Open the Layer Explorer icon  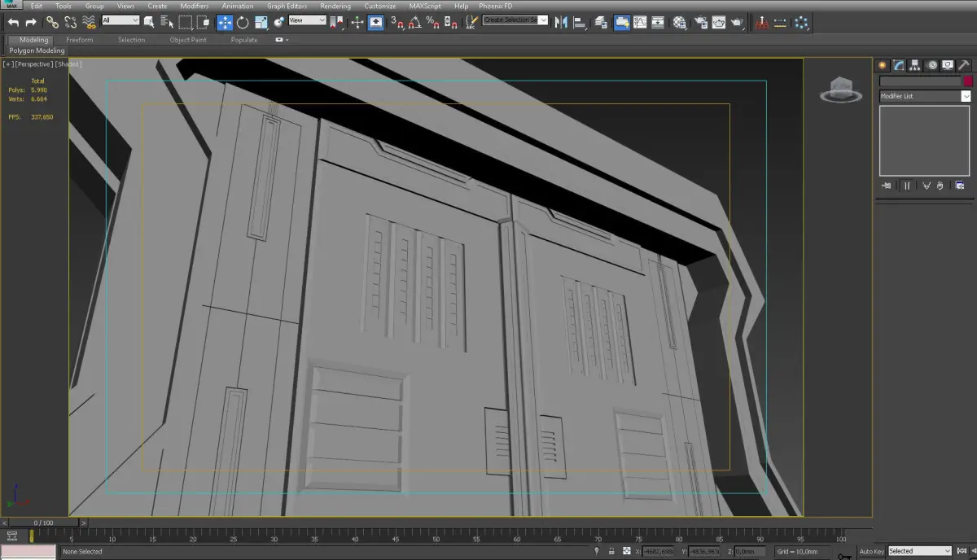point(601,22)
